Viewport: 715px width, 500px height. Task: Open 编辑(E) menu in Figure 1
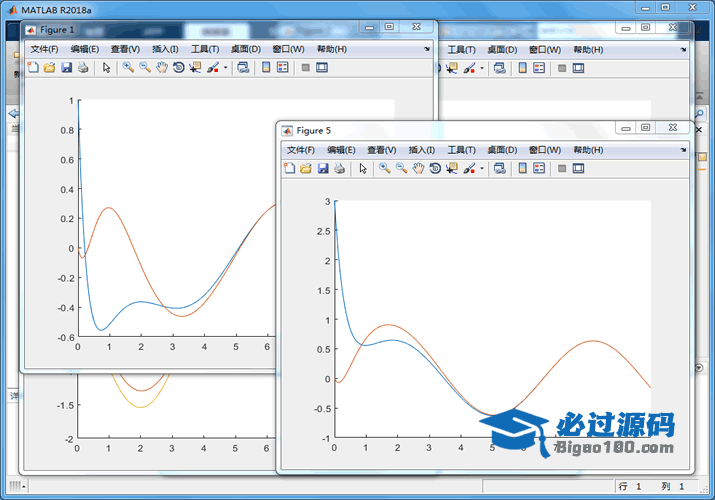coord(85,49)
